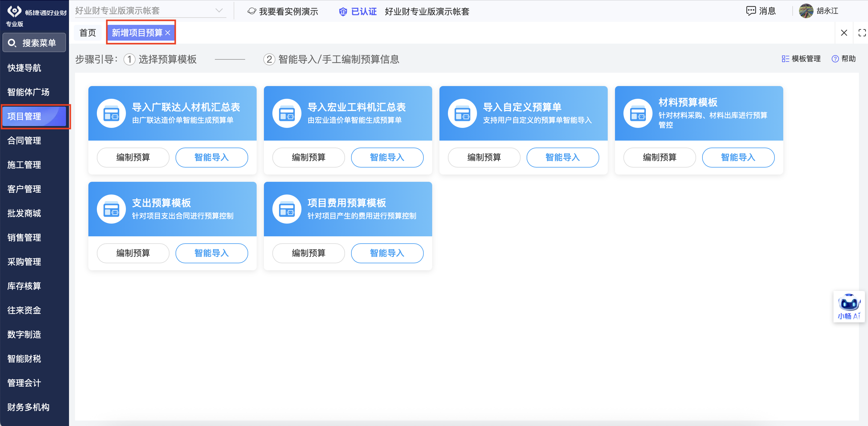Click 编制预算 under 材料预算模板

click(659, 158)
